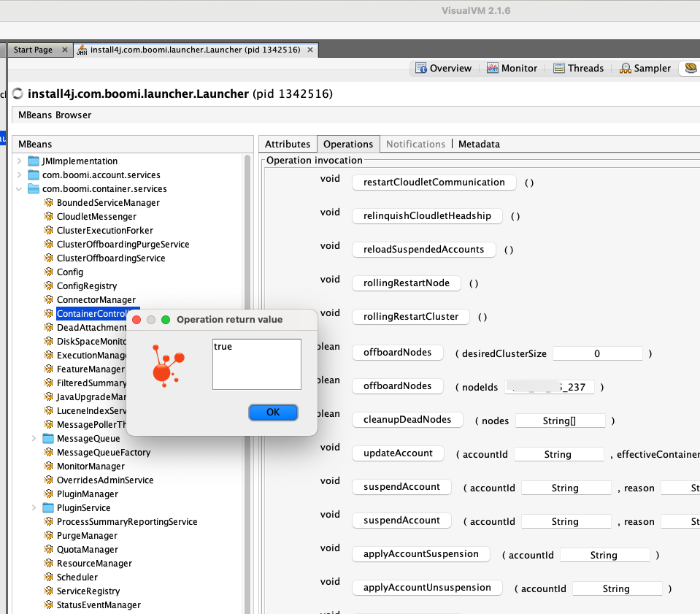The height and width of the screenshot is (614, 700).
Task: Switch to the Metadata tab
Action: point(479,144)
